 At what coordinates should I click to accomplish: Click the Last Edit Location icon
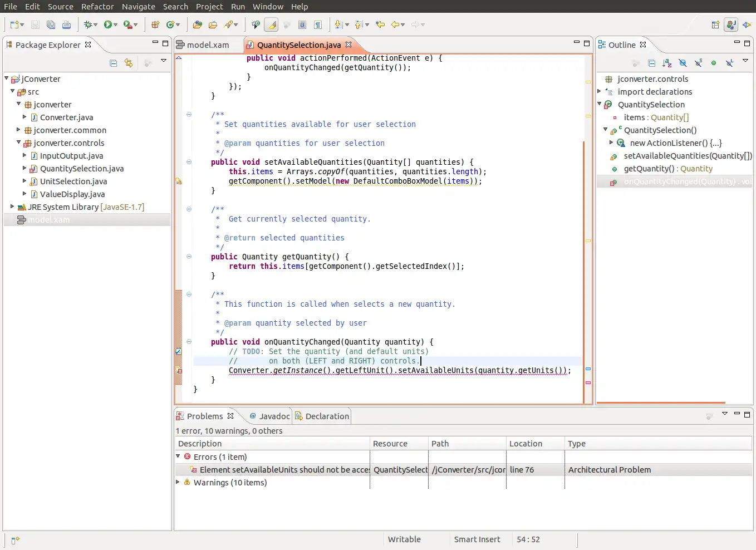(380, 24)
